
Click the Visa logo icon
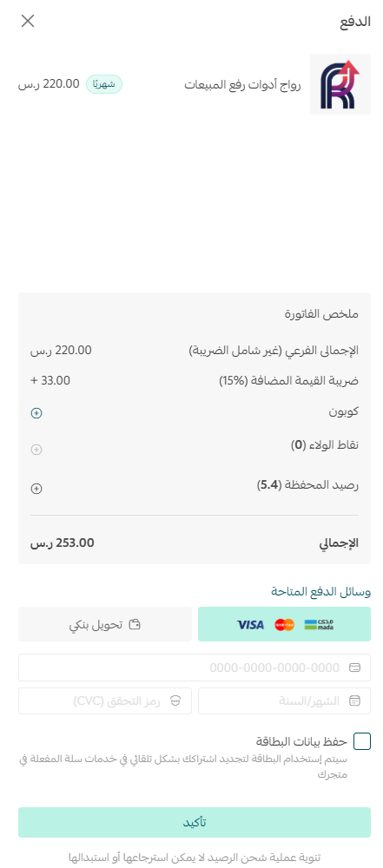(250, 625)
